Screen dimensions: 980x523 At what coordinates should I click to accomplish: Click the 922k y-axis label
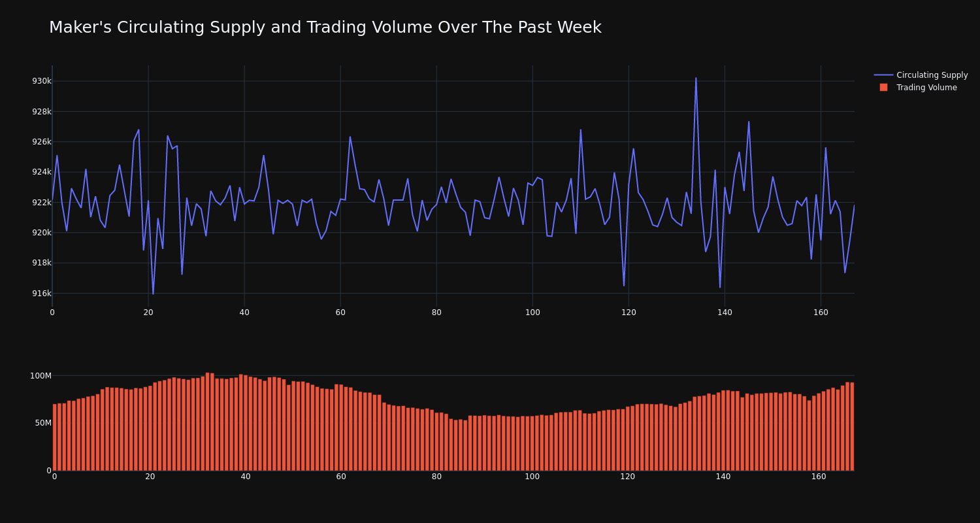pos(42,203)
